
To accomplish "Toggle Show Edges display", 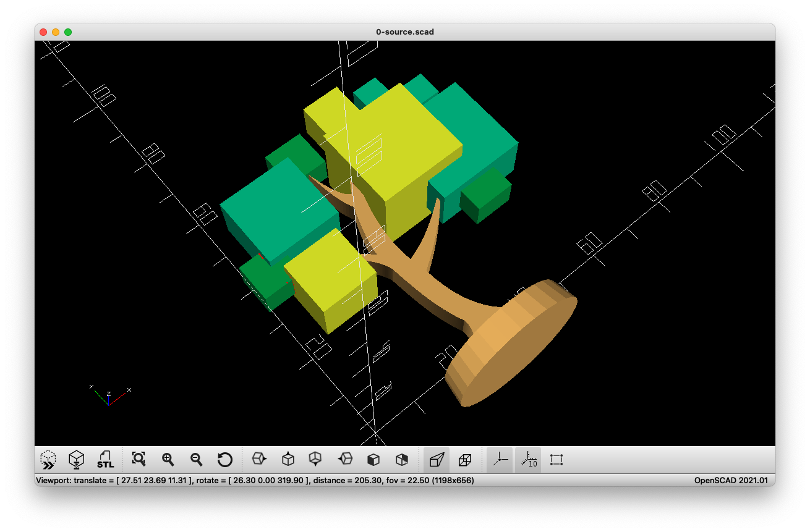I will coord(556,459).
